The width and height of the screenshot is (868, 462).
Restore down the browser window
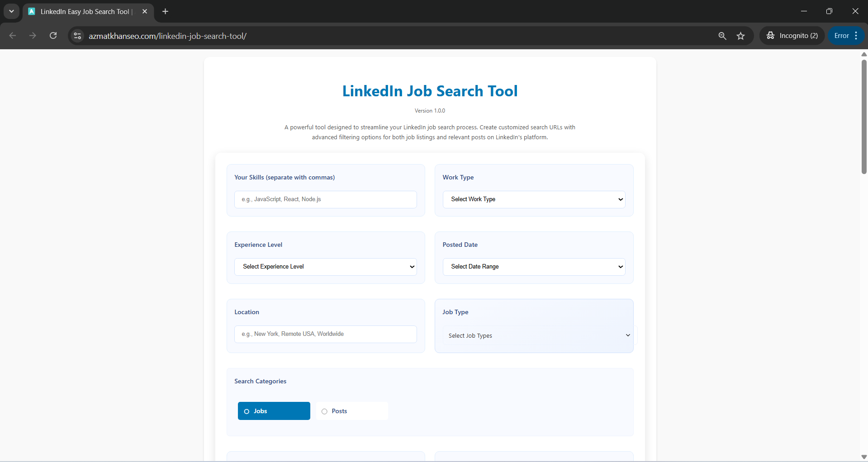point(829,11)
